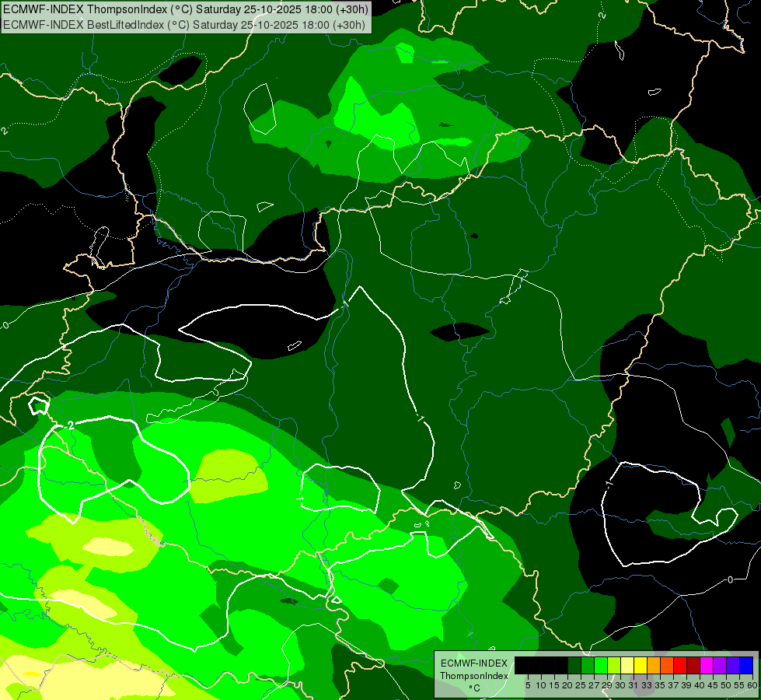Click the legend scale value 10
761x700 pixels.
pyautogui.click(x=541, y=685)
